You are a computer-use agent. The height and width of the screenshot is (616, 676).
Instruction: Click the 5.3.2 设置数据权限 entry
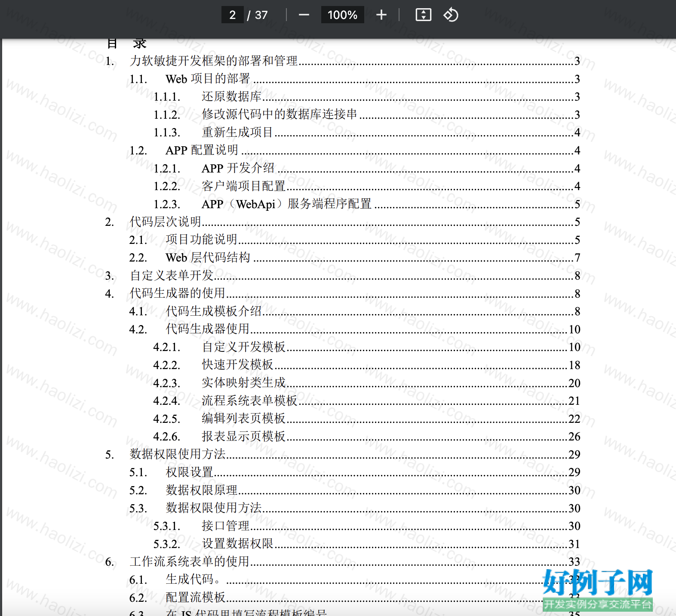coord(367,544)
